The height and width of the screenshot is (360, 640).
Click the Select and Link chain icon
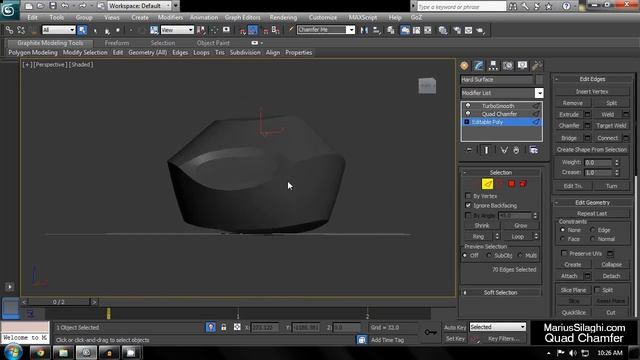(x=9, y=30)
